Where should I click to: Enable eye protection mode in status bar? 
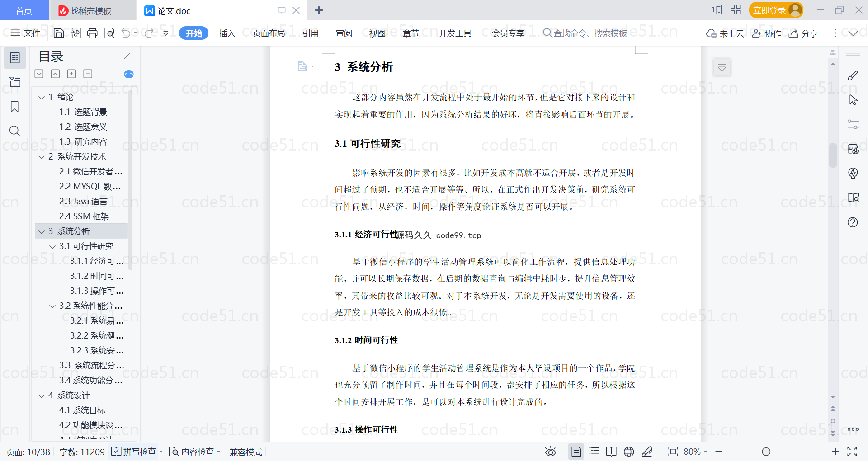tap(550, 452)
